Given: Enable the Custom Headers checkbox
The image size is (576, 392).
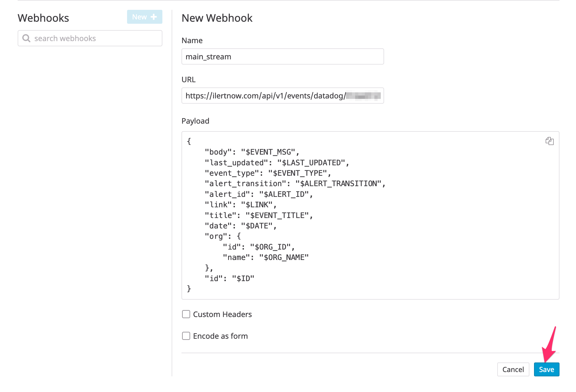Looking at the screenshot, I should click(x=186, y=314).
